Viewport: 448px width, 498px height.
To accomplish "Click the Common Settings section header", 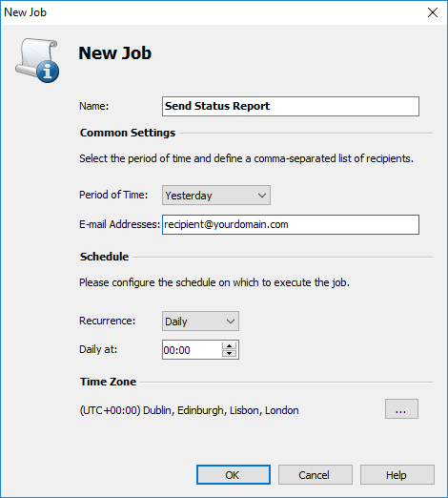I will pos(128,133).
